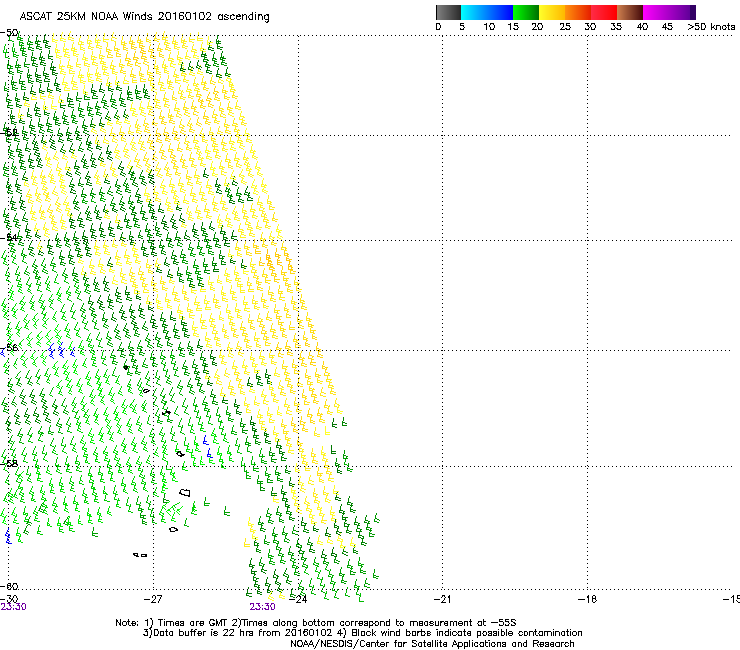Click the 'Data buffer is 22 hrs' note line
Viewport: 740px width, 650px height.
point(362,633)
